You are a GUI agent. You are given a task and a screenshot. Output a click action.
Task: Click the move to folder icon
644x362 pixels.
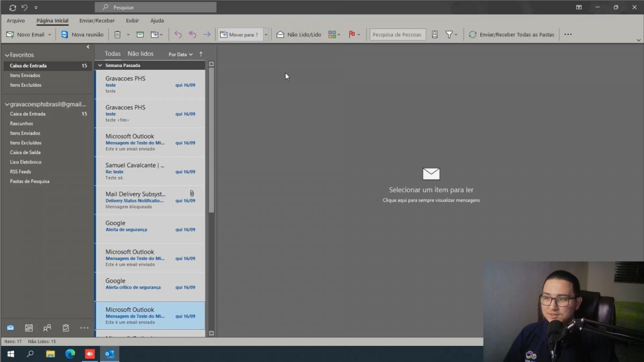(157, 34)
